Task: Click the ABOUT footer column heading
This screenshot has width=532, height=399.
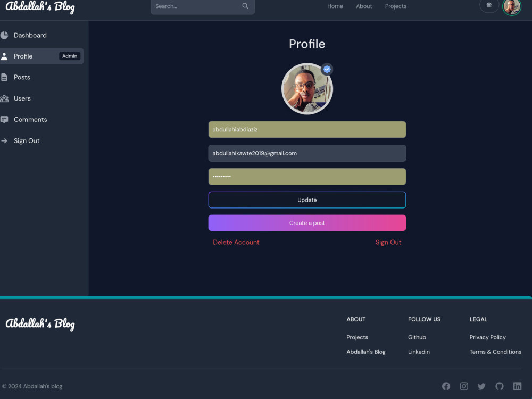Action: coord(356,319)
